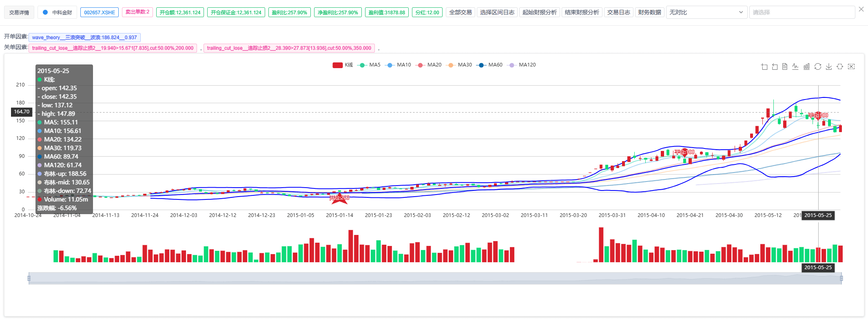Click the clear selection brush icon
Viewport: 868px width, 321px height.
point(851,67)
